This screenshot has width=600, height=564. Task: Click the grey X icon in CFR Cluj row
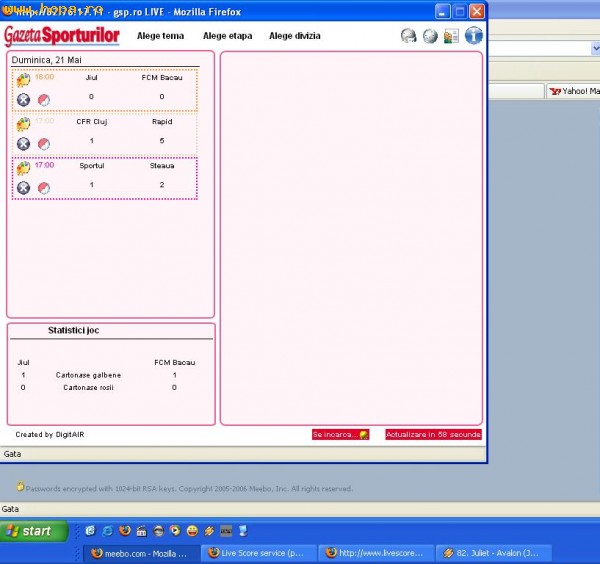[x=23, y=144]
